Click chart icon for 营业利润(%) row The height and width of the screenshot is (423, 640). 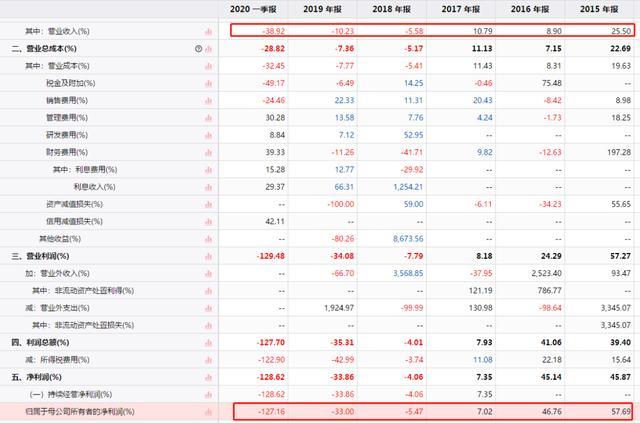209,256
